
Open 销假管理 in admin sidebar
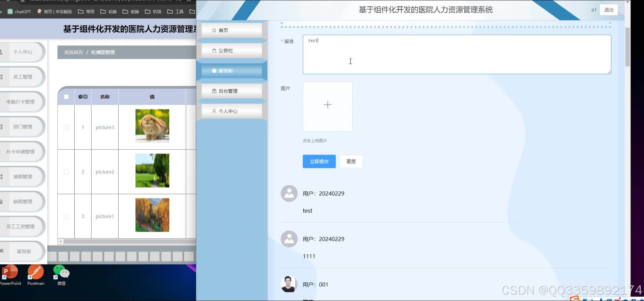click(22, 202)
